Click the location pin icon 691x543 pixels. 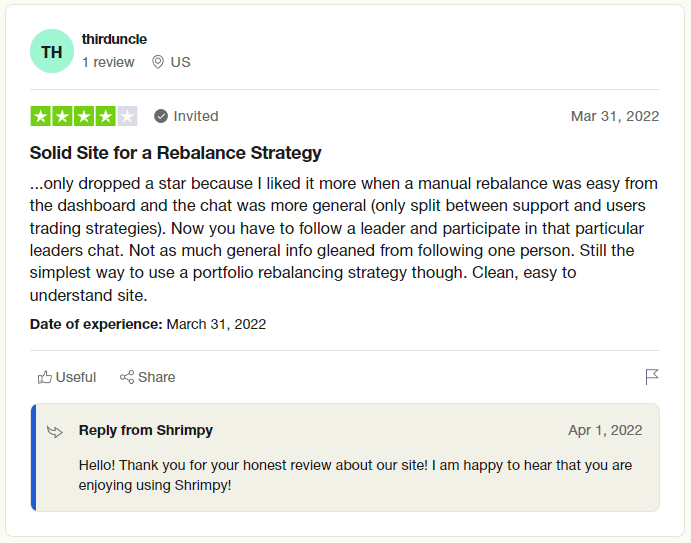(158, 62)
